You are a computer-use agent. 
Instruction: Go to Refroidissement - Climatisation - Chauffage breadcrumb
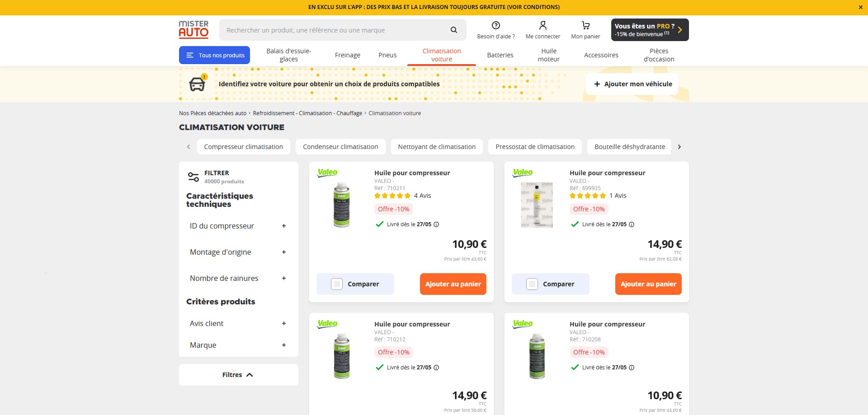[x=307, y=113]
